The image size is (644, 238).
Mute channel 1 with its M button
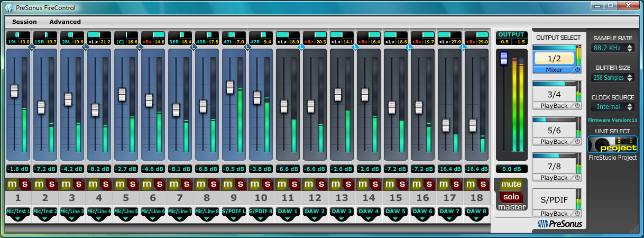click(x=12, y=185)
